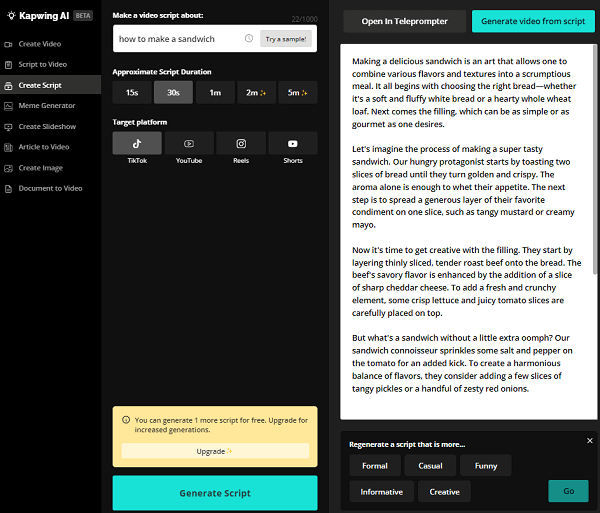Select the Shorts platform icon
This screenshot has height=513, width=600.
pyautogui.click(x=293, y=143)
